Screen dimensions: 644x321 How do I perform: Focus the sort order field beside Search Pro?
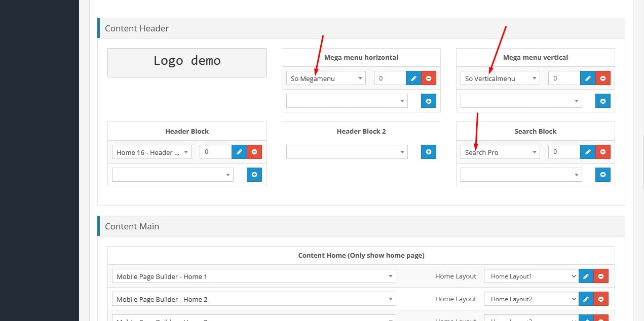click(x=564, y=152)
